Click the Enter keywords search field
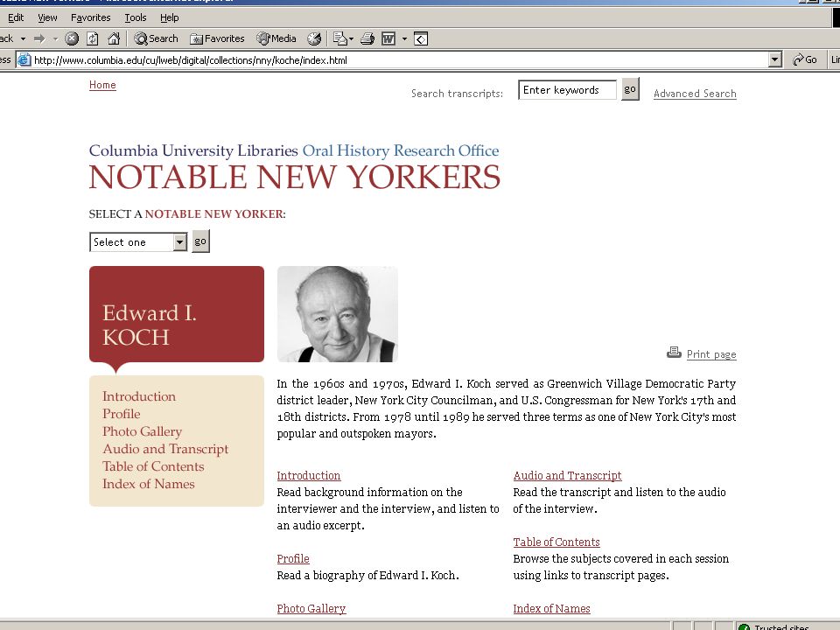Viewport: 840px width, 630px height. [567, 90]
